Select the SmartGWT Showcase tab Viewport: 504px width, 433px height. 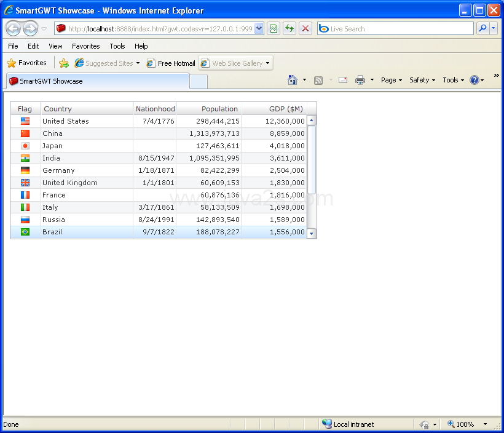tap(98, 81)
